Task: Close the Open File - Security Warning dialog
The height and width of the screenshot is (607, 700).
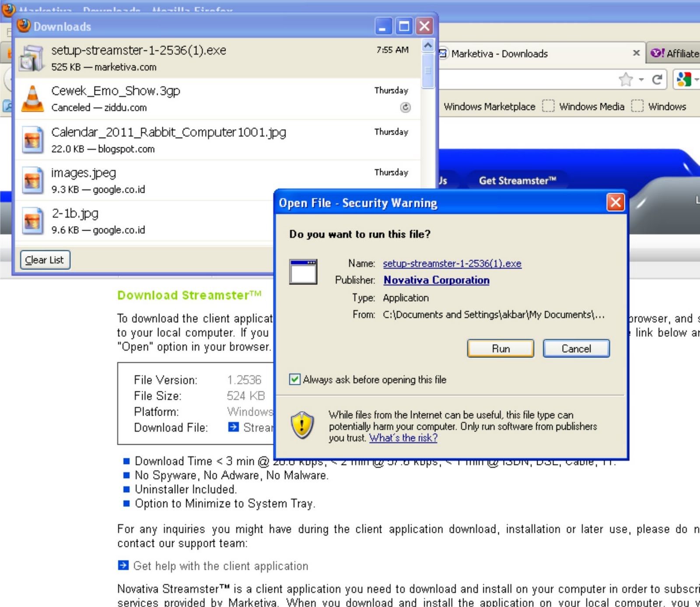Action: [x=616, y=202]
